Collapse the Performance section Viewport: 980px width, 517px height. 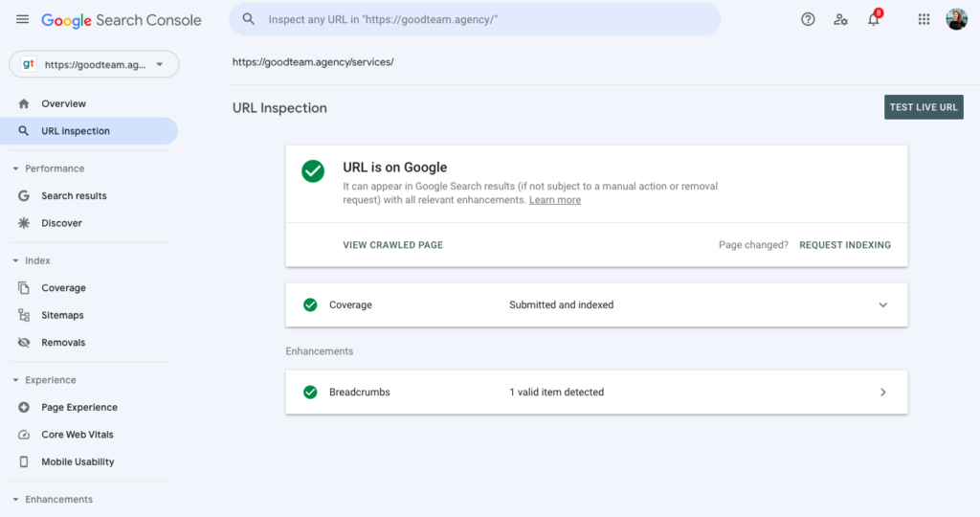(x=15, y=169)
